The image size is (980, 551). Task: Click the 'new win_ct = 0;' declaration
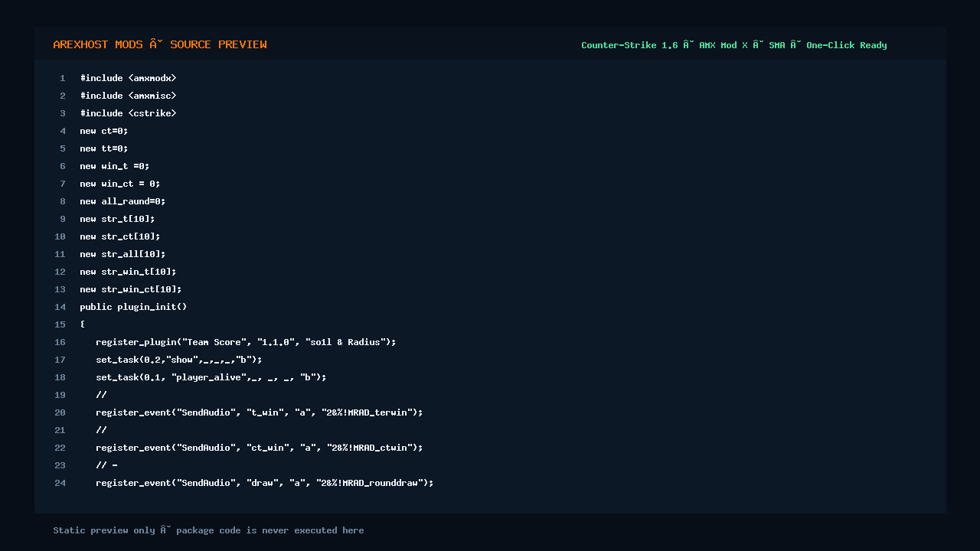(x=120, y=184)
